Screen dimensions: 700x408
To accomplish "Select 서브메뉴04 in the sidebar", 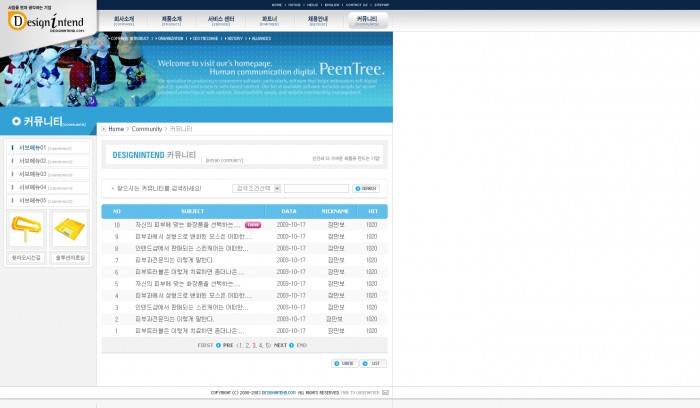I will click(48, 188).
